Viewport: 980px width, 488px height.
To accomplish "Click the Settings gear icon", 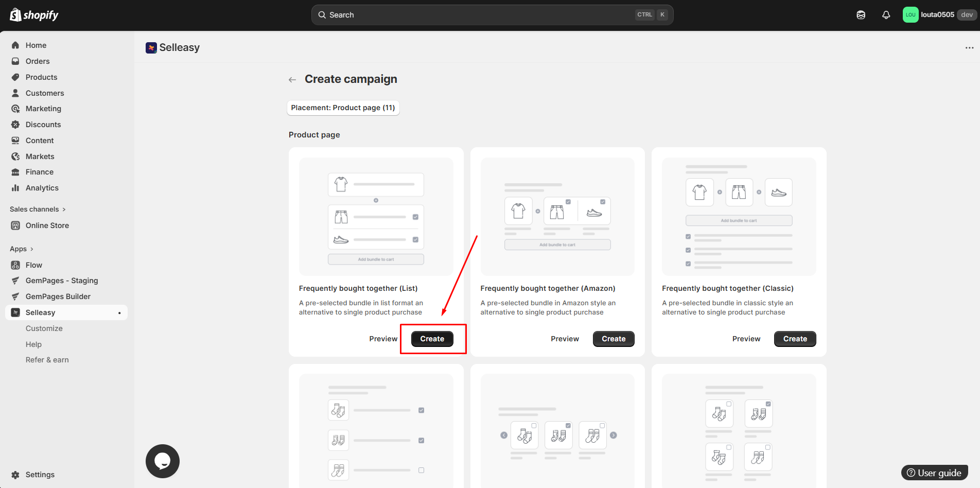I will click(x=15, y=475).
